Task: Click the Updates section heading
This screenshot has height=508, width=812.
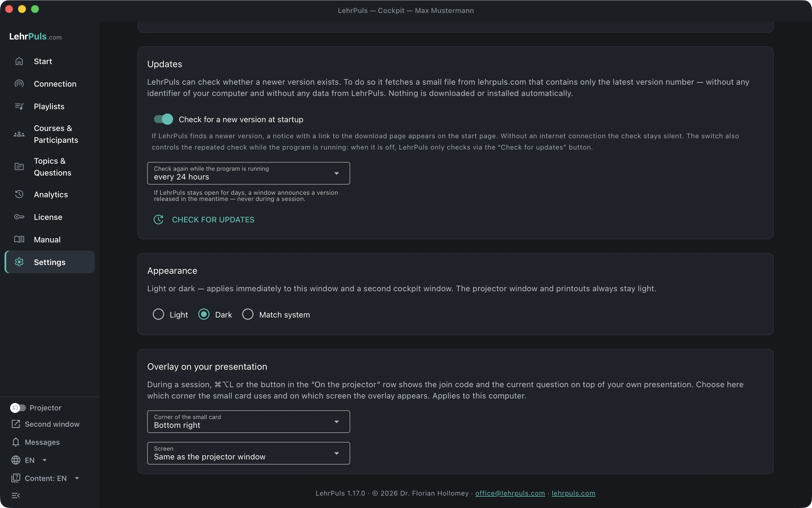Action: coord(165,64)
